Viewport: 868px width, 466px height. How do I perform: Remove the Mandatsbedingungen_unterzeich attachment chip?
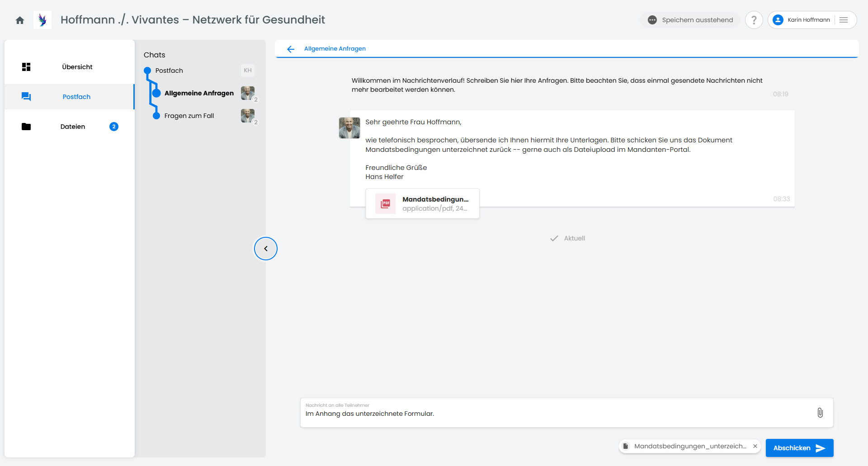[x=755, y=446]
